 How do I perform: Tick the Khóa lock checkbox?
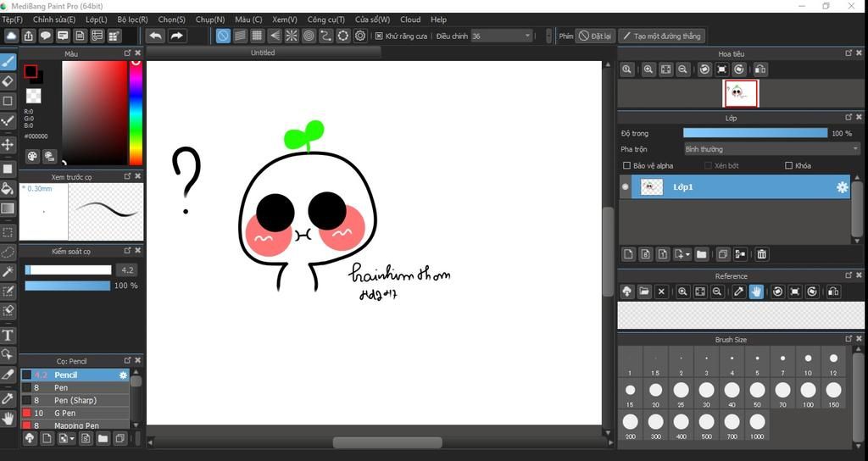(x=788, y=166)
